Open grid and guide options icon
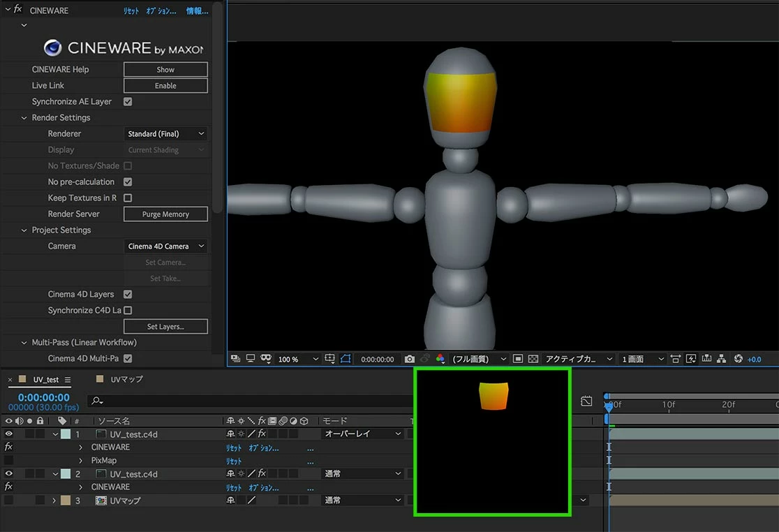Viewport: 779px width, 532px height. [x=330, y=359]
